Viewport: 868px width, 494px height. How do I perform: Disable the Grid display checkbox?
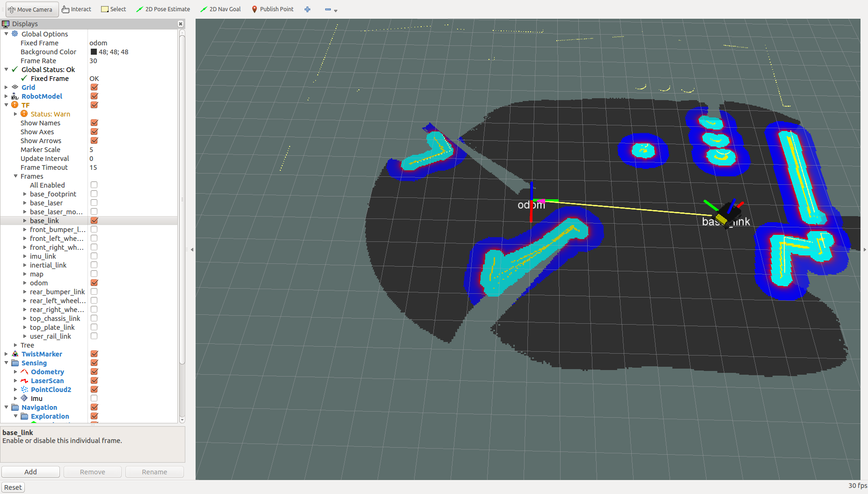(94, 87)
